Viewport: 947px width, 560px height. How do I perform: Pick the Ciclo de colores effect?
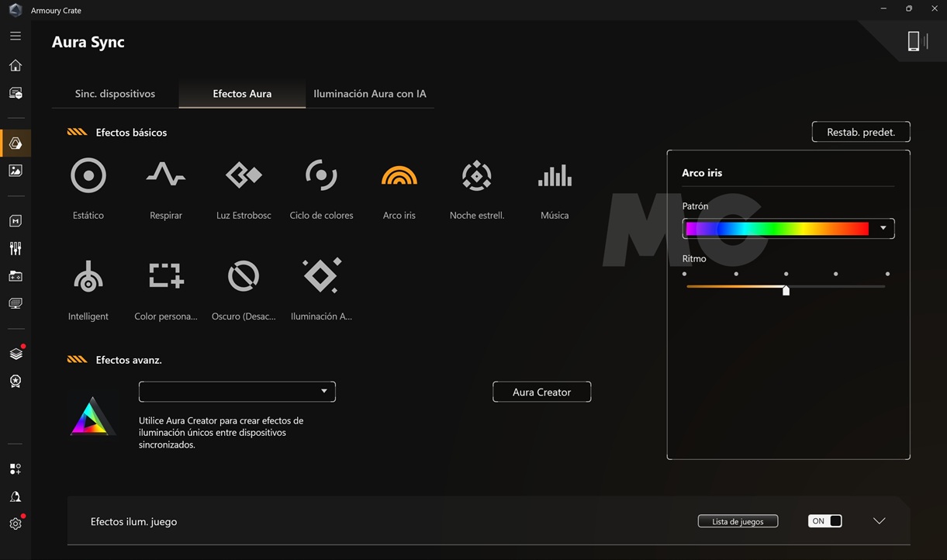coord(321,176)
